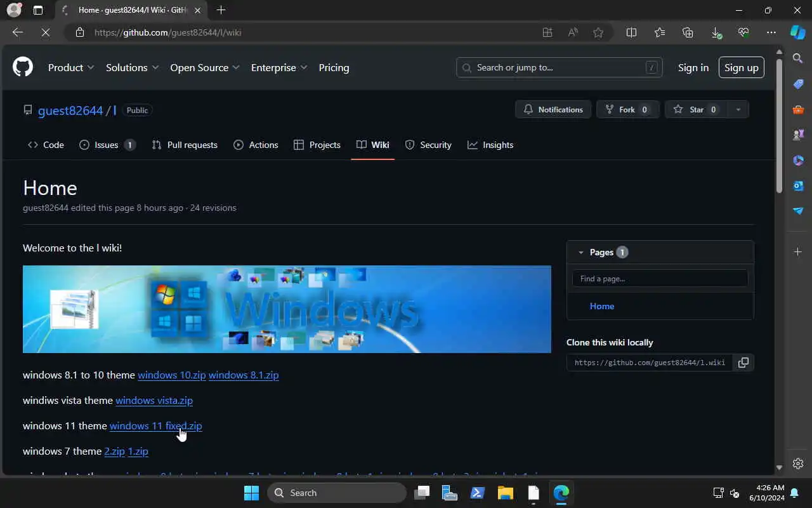
Task: Expand the Product menu
Action: tap(71, 67)
